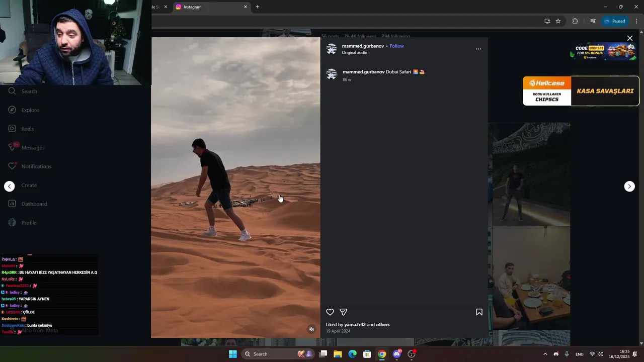Open Discord from the taskbar
Viewport: 644px width, 362px height.
[x=397, y=354]
